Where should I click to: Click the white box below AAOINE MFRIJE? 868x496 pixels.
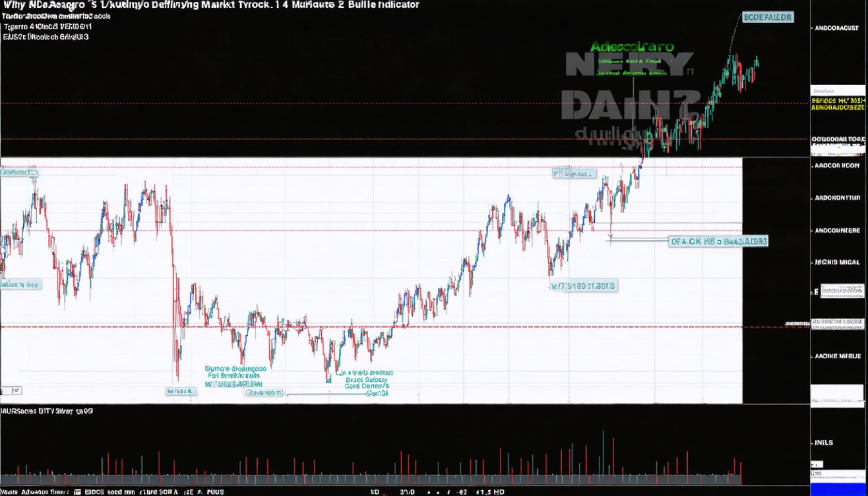point(837,396)
